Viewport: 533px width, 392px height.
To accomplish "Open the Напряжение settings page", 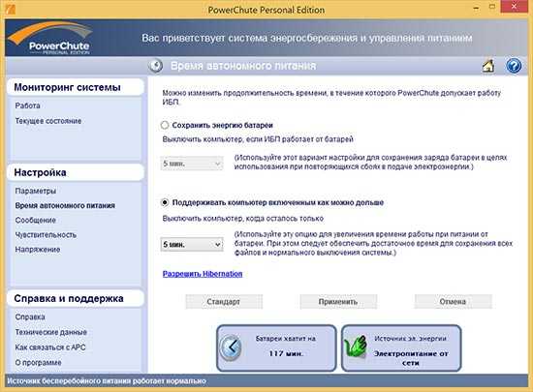I will pos(38,250).
